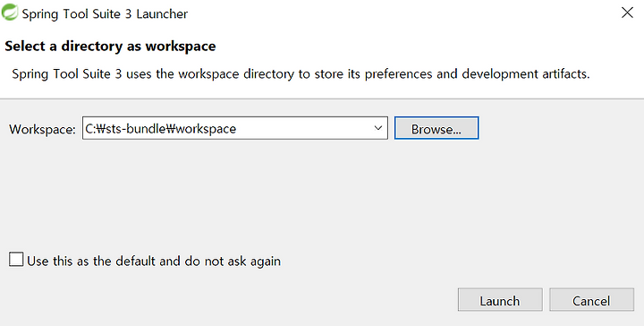
Task: Launch with the selected workspace
Action: click(500, 300)
